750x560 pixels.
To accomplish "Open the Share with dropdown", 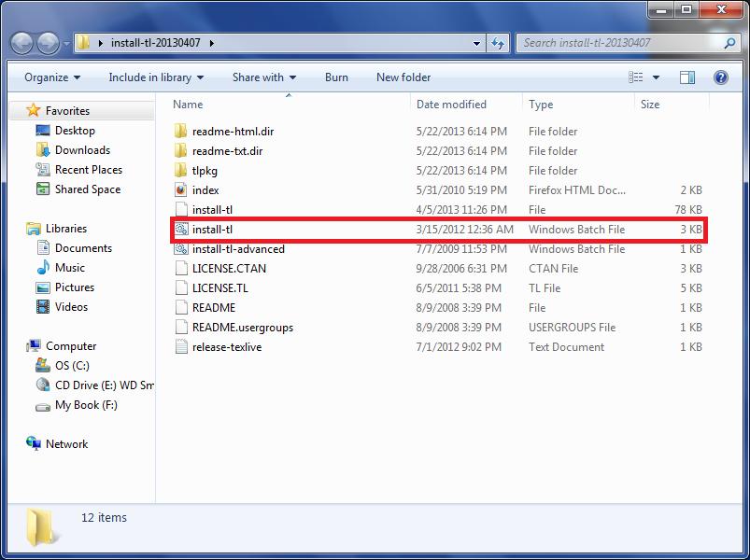I will click(264, 77).
